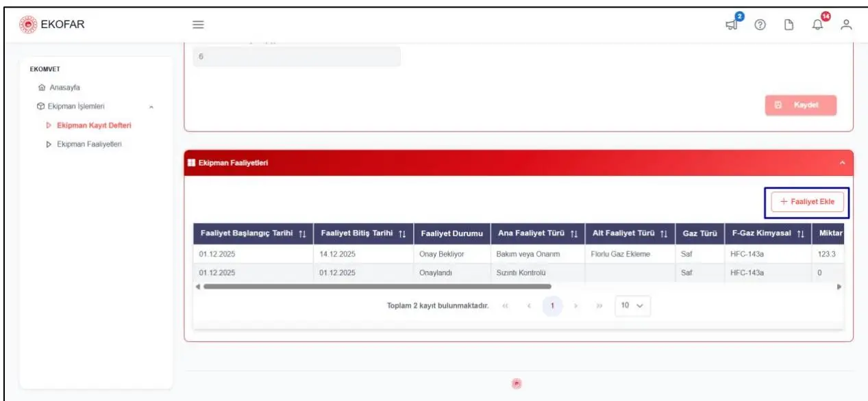Select the Onay Bekliyor status cell
The width and height of the screenshot is (868, 401).
point(451,254)
